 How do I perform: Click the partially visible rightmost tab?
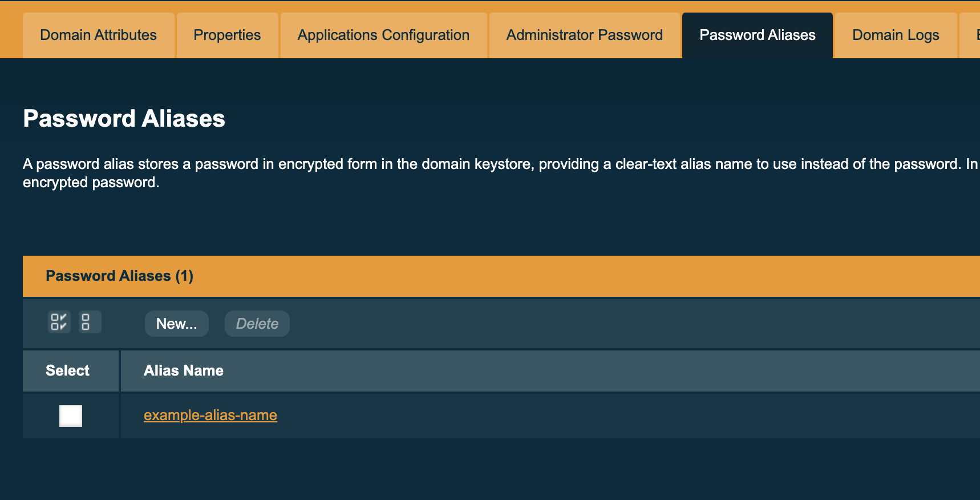click(x=974, y=35)
